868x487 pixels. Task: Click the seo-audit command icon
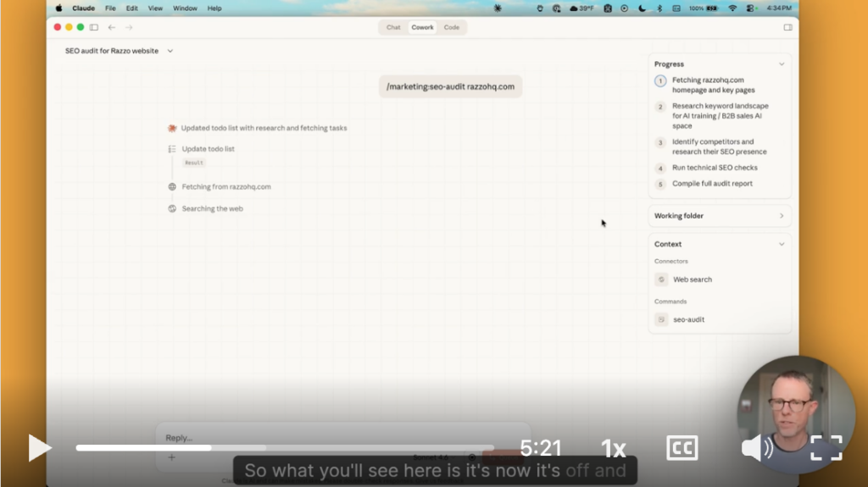[661, 319]
